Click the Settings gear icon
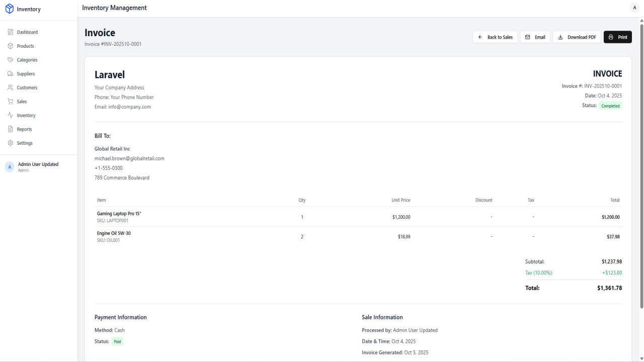644x362 pixels. 11,143
